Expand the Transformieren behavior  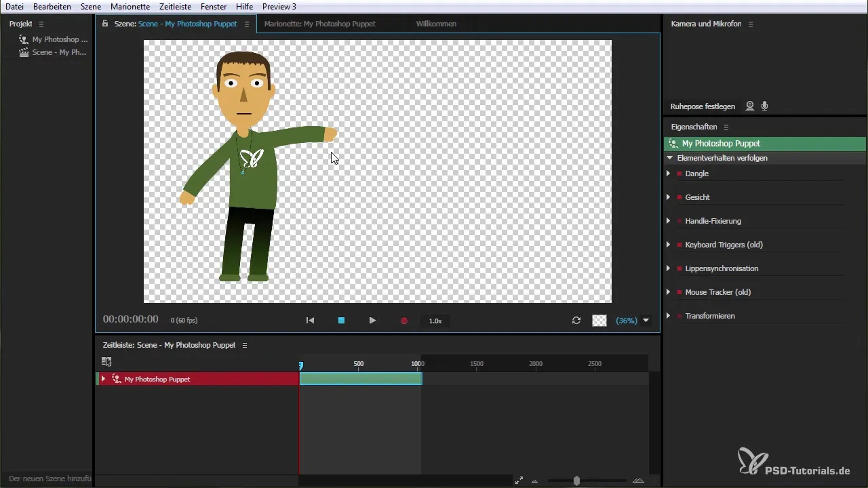(669, 316)
